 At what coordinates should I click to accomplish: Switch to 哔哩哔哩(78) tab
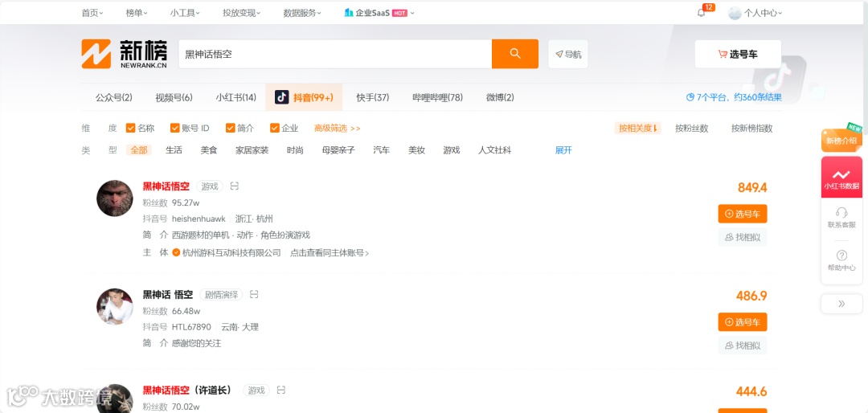(437, 97)
